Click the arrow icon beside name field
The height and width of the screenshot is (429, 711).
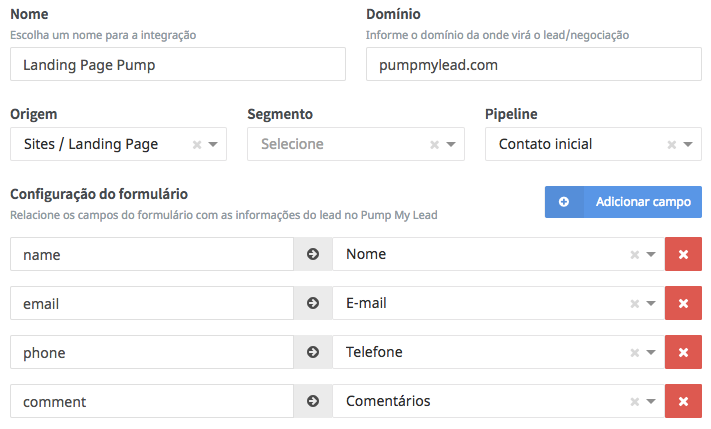(313, 254)
